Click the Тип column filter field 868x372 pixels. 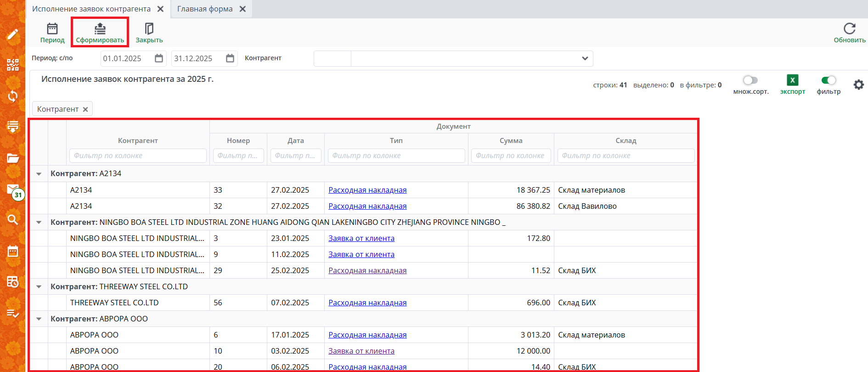[396, 156]
